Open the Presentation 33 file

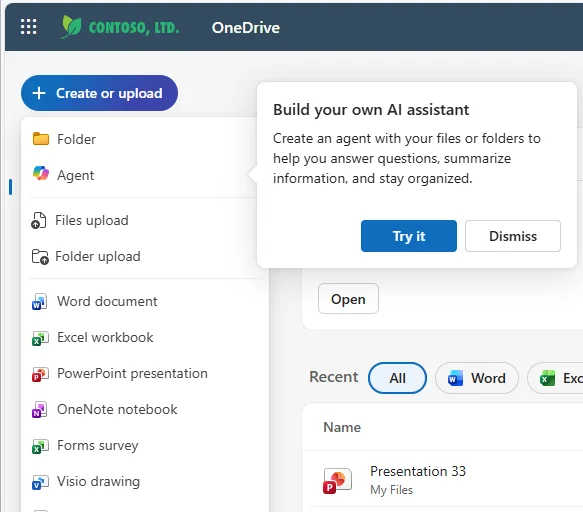pyautogui.click(x=418, y=471)
